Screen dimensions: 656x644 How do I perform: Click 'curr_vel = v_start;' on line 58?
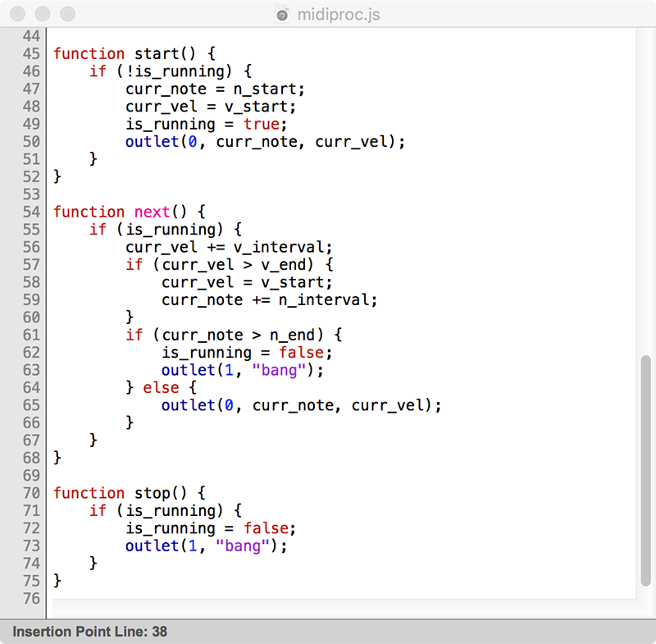coord(247,282)
